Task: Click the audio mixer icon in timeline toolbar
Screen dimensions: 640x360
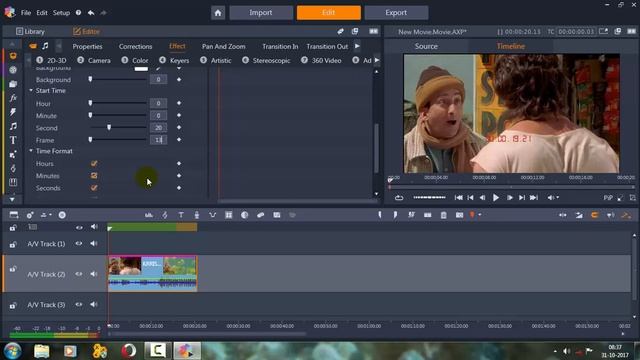Action: [x=149, y=215]
